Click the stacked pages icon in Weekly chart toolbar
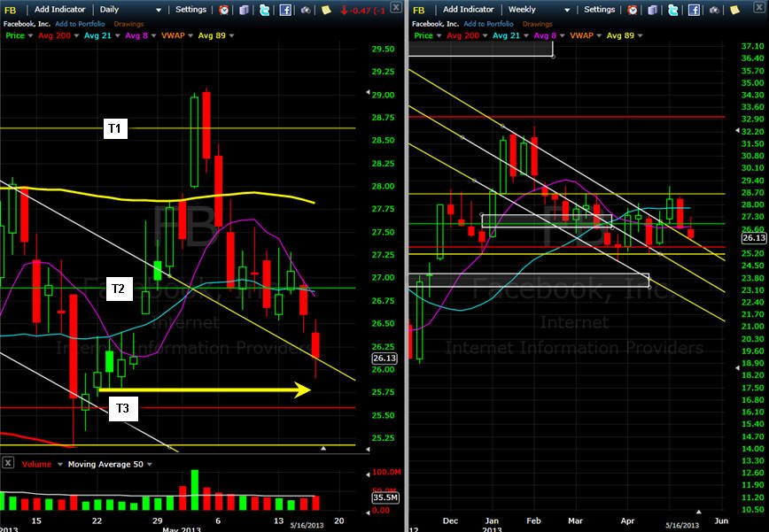This screenshot has width=769, height=532. 653,10
